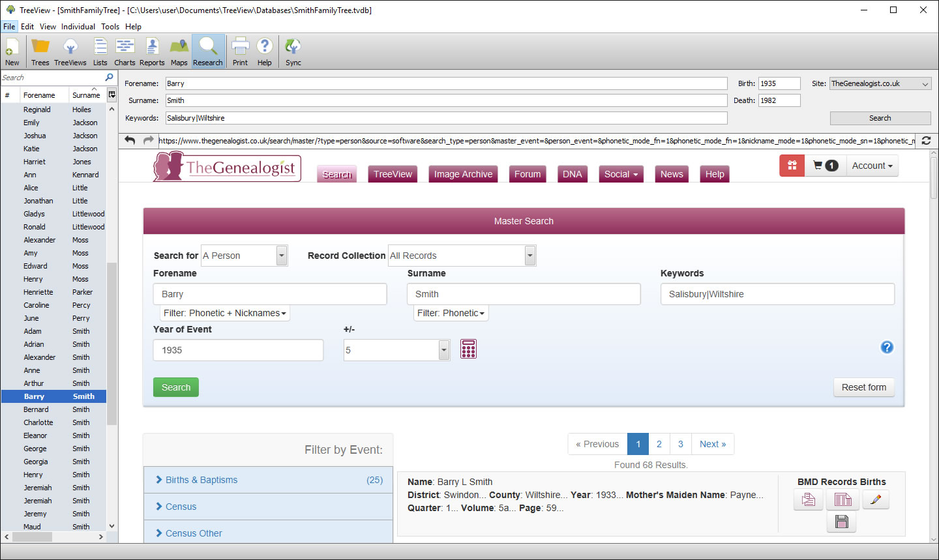Click the News tab
939x560 pixels.
(x=672, y=174)
